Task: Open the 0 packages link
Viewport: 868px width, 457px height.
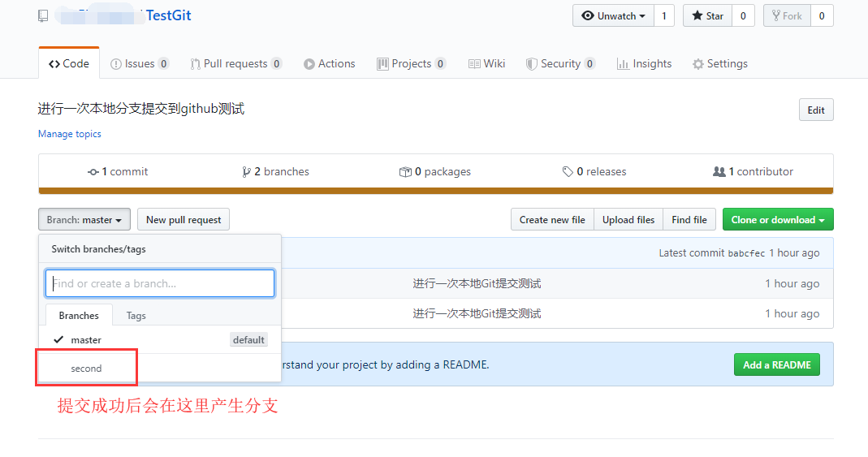Action: [x=435, y=171]
